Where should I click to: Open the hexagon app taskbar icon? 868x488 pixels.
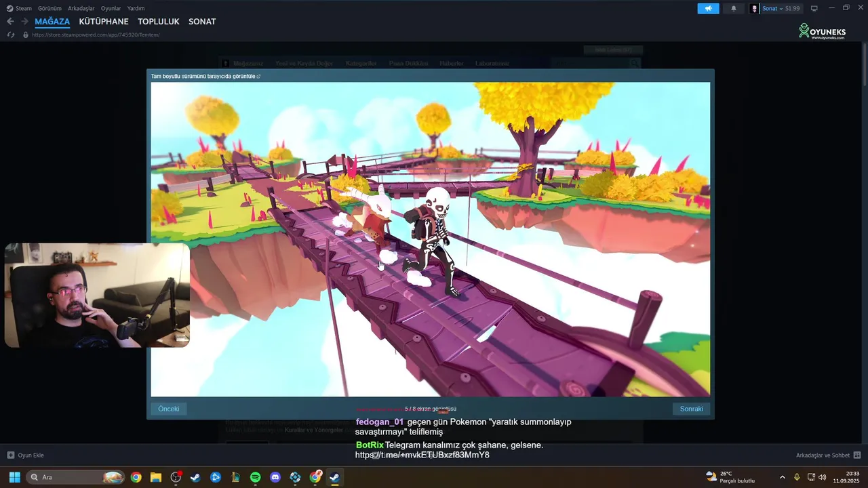click(295, 477)
